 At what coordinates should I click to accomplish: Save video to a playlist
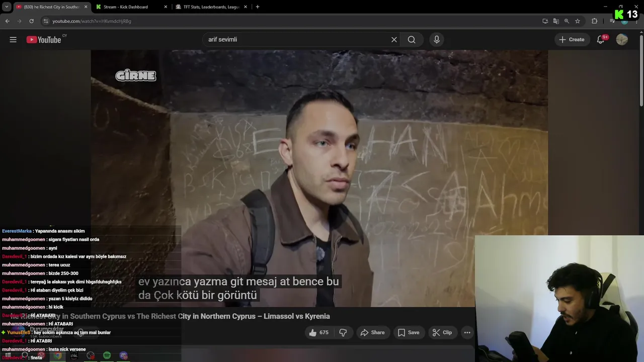click(x=409, y=332)
